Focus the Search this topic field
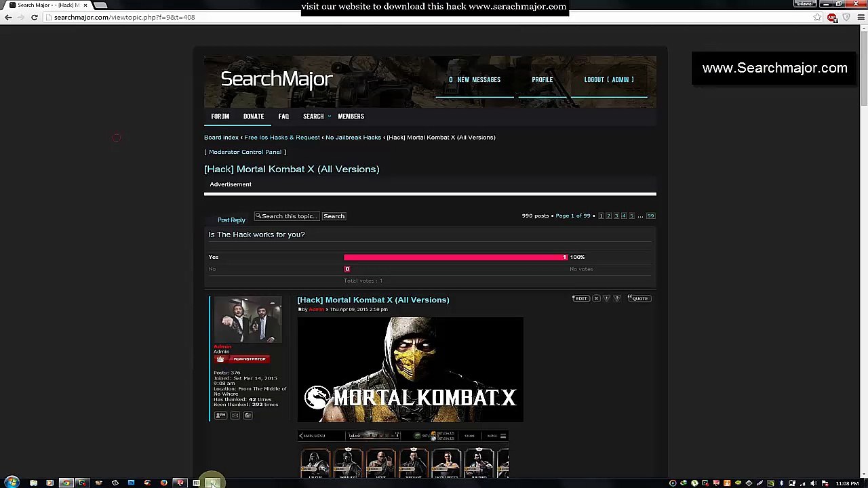Viewport: 868px width, 488px height. click(x=286, y=216)
